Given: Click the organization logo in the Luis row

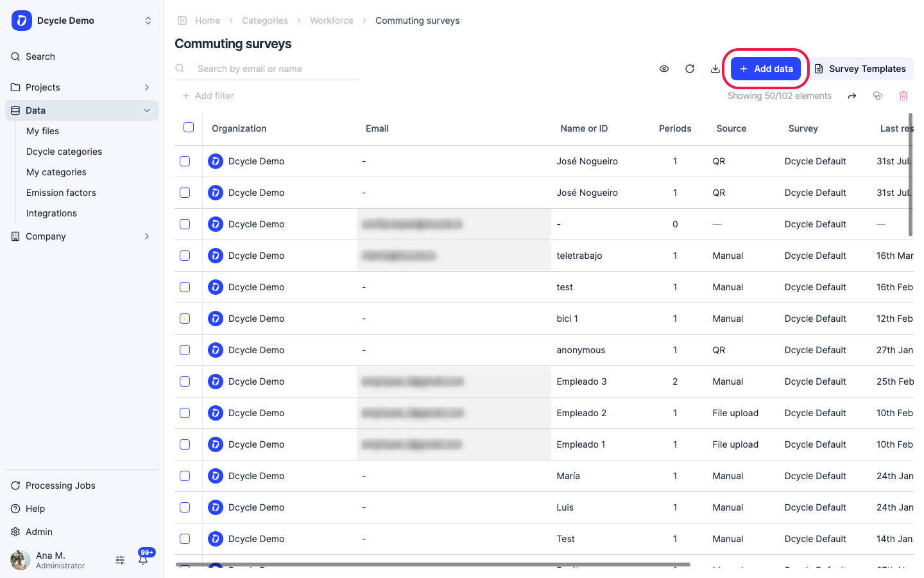Looking at the screenshot, I should point(216,507).
